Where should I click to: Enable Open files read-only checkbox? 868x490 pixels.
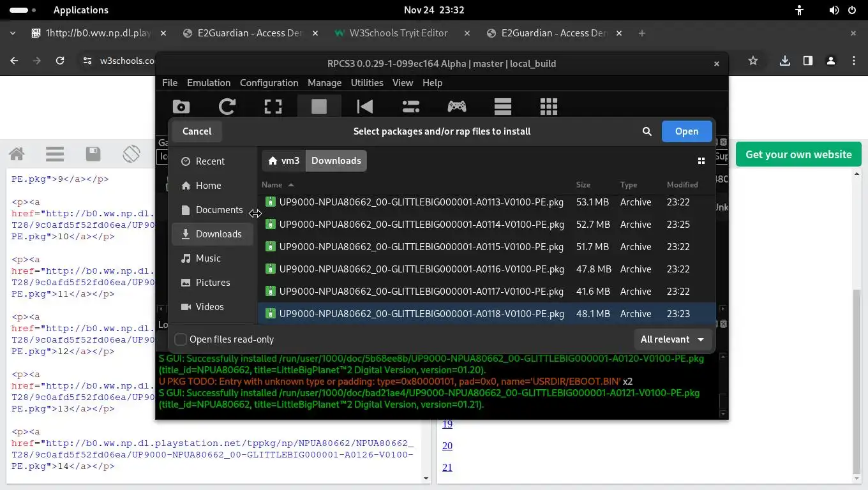(181, 339)
